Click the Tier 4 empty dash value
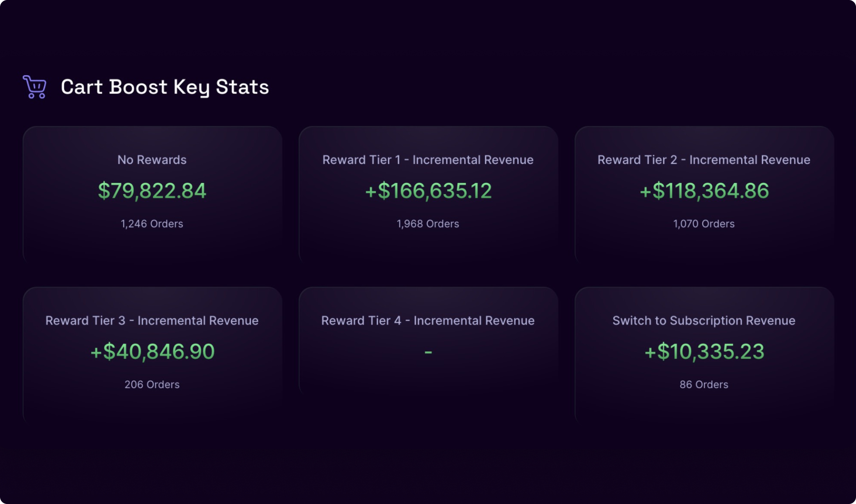Screen dimensions: 856x504 pyautogui.click(x=428, y=352)
